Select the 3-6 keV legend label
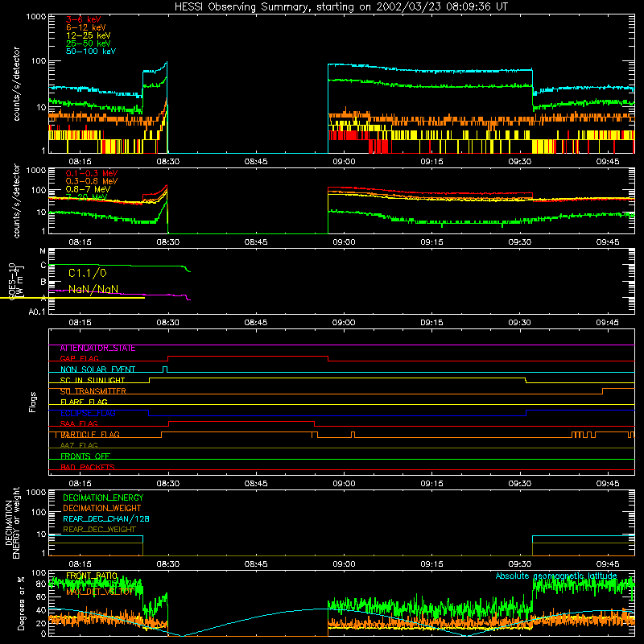 pos(83,19)
